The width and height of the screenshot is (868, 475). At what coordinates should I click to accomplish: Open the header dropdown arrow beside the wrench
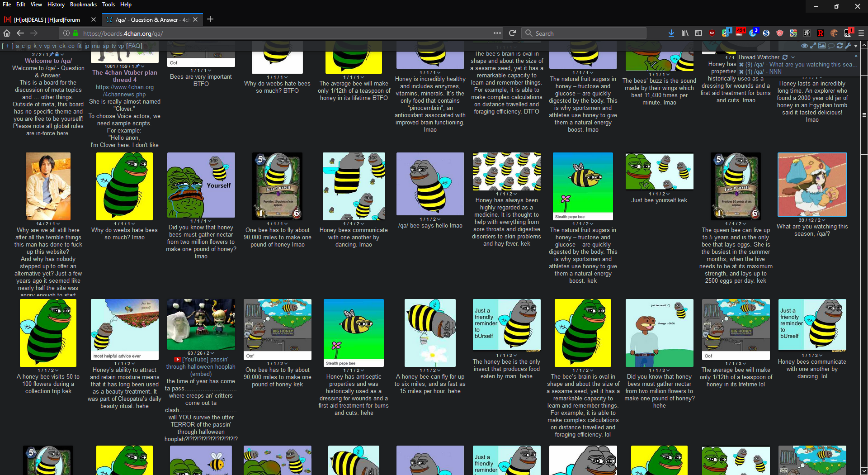(x=856, y=46)
